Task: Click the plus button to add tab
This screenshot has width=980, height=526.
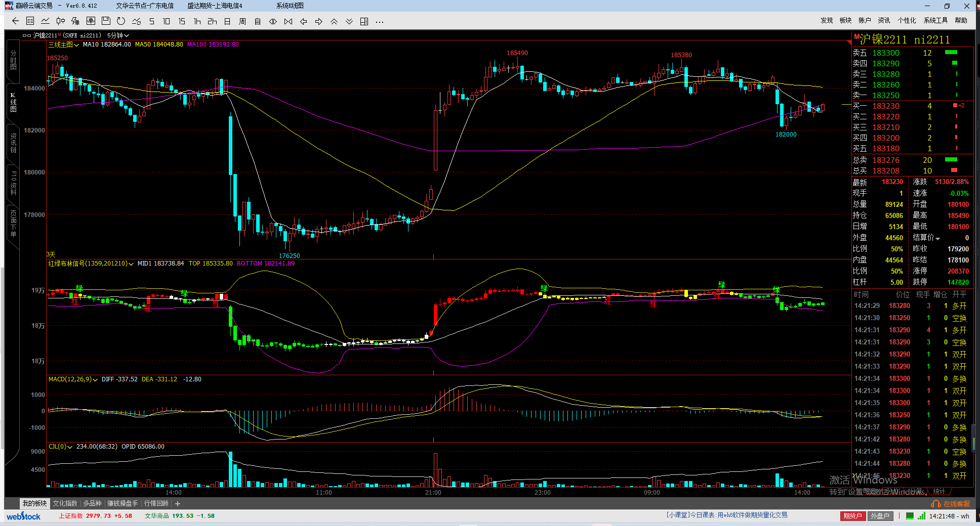Action: click(178, 503)
